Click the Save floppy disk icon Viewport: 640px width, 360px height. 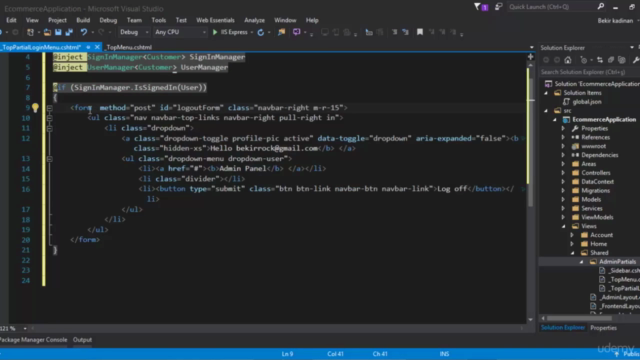pos(58,32)
